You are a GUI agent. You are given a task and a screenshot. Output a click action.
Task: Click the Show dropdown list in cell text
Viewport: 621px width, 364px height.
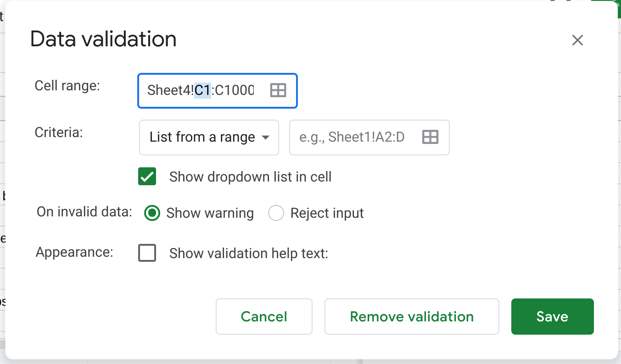(x=250, y=177)
